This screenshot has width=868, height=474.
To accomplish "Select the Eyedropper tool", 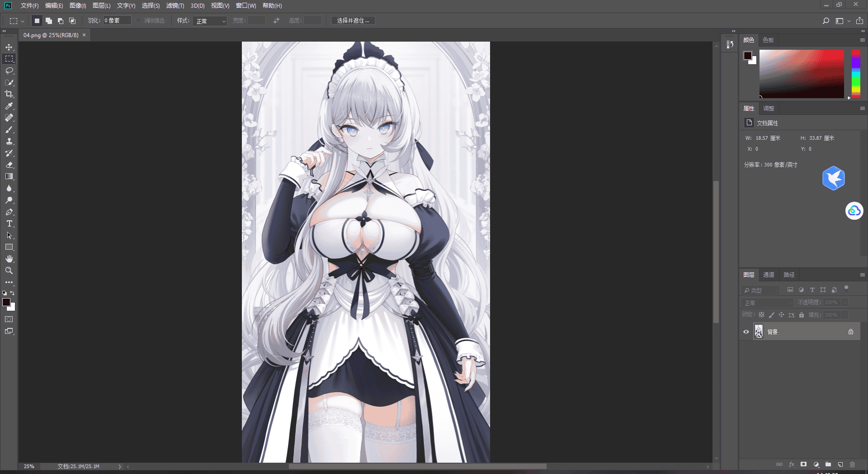I will click(x=9, y=106).
